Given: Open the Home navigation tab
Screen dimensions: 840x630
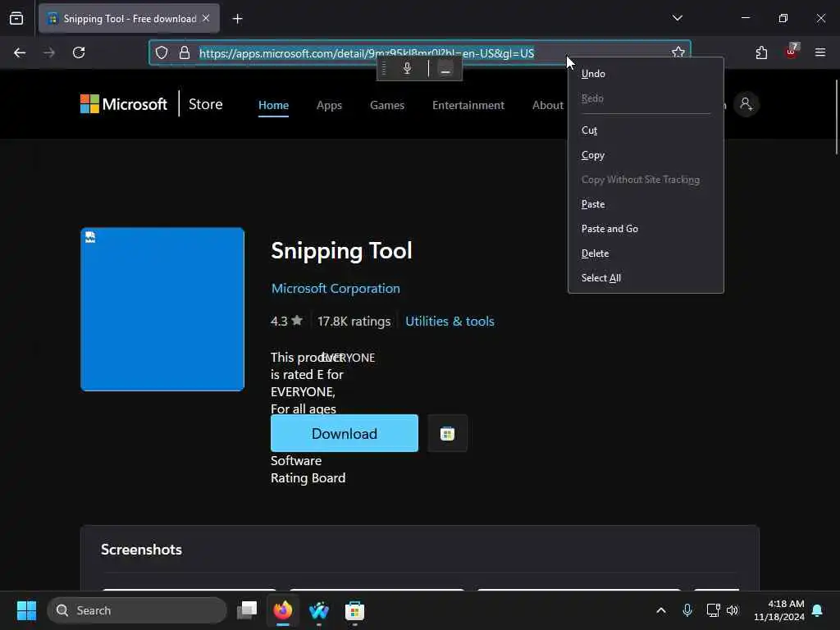Looking at the screenshot, I should [x=273, y=105].
